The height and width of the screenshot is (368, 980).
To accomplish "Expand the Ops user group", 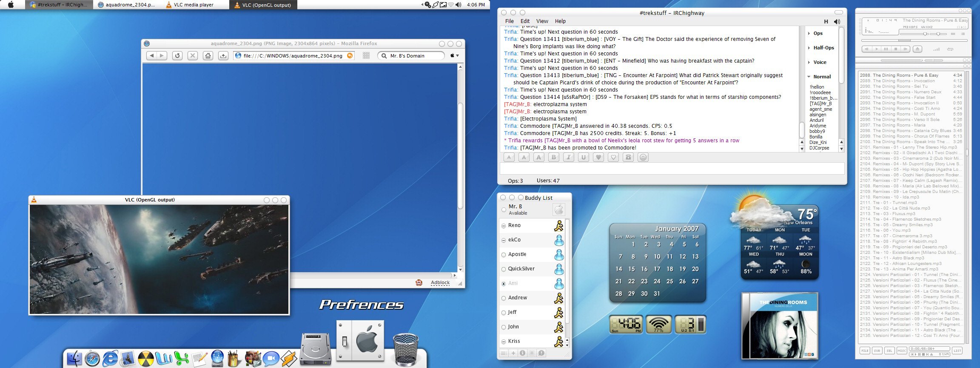I will [x=809, y=33].
